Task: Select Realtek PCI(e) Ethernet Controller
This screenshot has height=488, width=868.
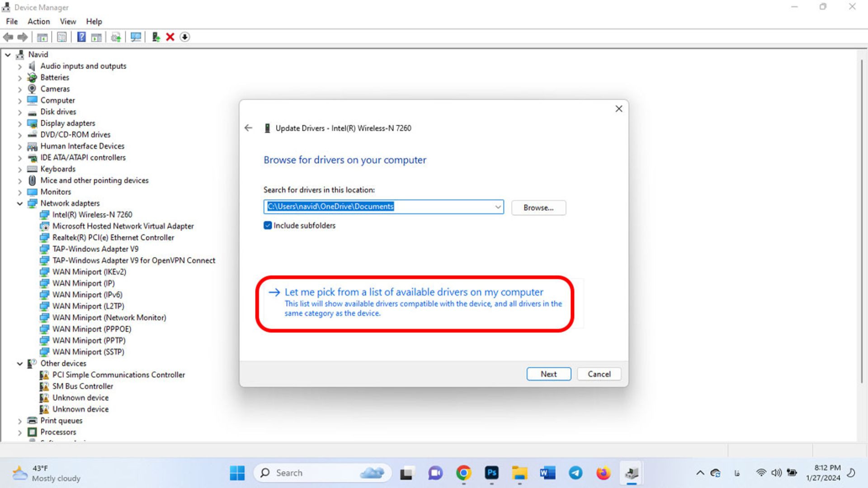Action: (x=113, y=238)
